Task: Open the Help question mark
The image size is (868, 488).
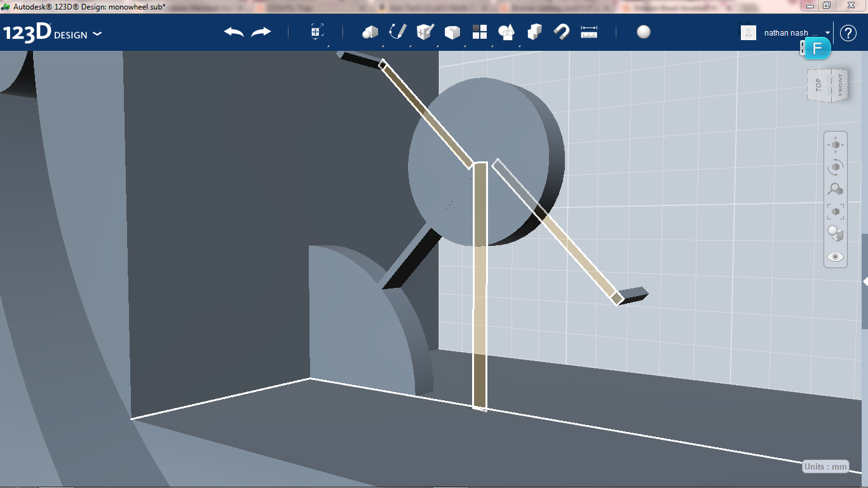Action: pyautogui.click(x=848, y=33)
